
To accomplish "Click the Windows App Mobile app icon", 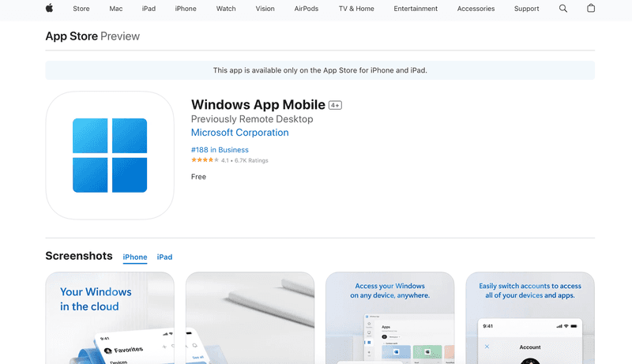I will click(x=110, y=156).
